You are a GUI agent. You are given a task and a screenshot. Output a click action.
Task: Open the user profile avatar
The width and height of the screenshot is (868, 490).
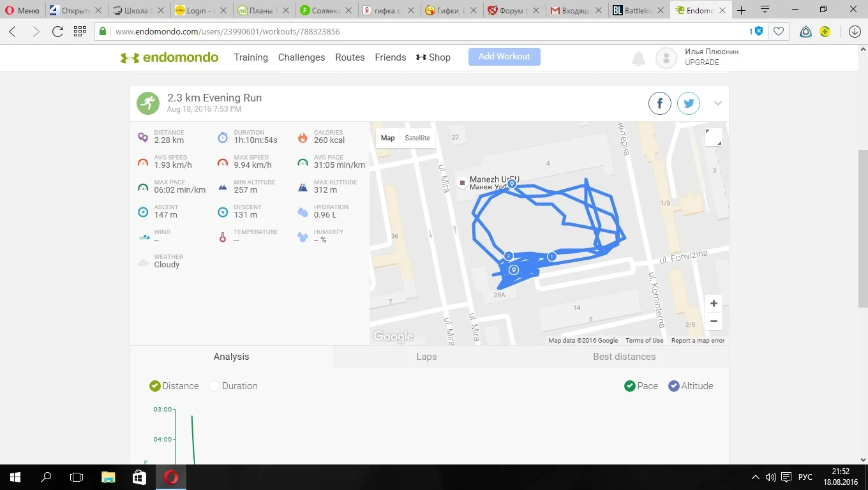(666, 58)
